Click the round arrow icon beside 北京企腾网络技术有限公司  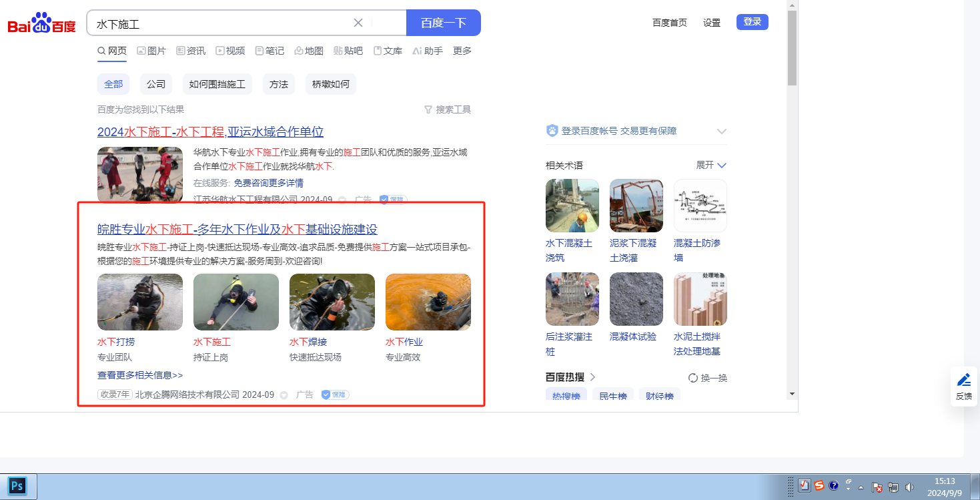(x=284, y=395)
